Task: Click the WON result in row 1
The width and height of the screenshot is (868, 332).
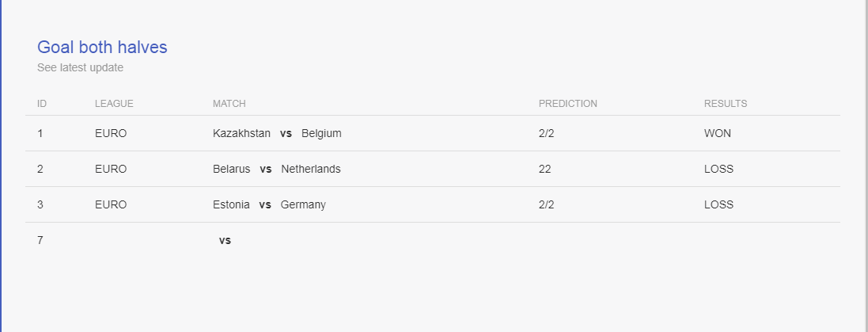Action: click(x=718, y=134)
